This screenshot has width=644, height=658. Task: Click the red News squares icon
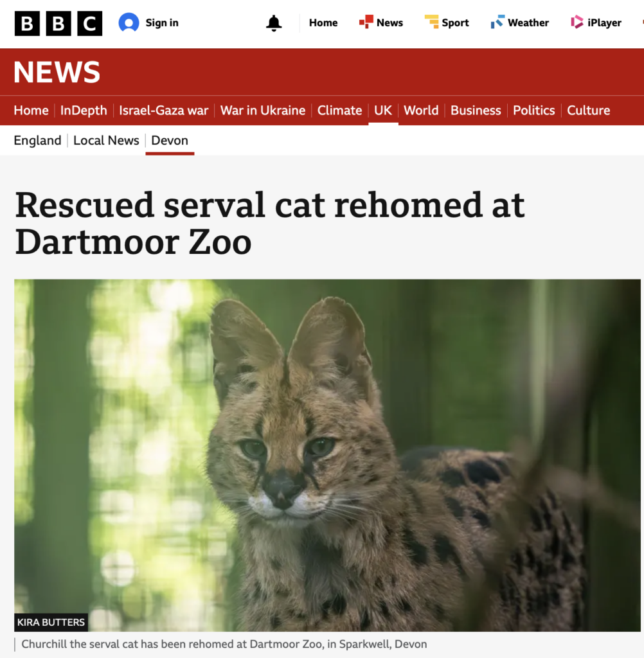(x=366, y=22)
